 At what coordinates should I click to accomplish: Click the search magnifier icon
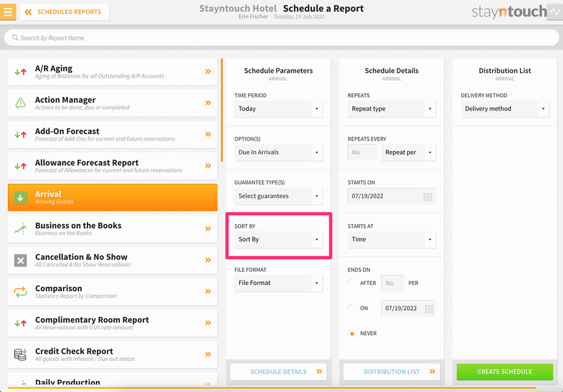(x=15, y=37)
